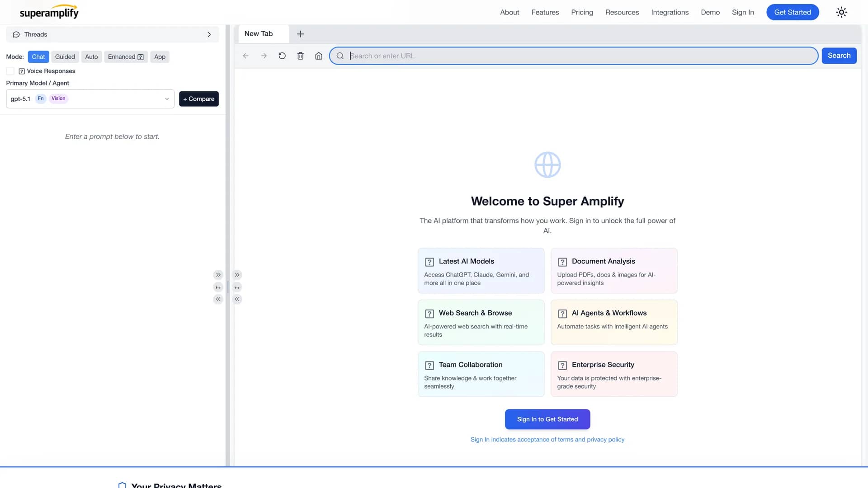Image resolution: width=868 pixels, height=488 pixels.
Task: Enable the Voice Responses checkbox
Action: pos(10,71)
